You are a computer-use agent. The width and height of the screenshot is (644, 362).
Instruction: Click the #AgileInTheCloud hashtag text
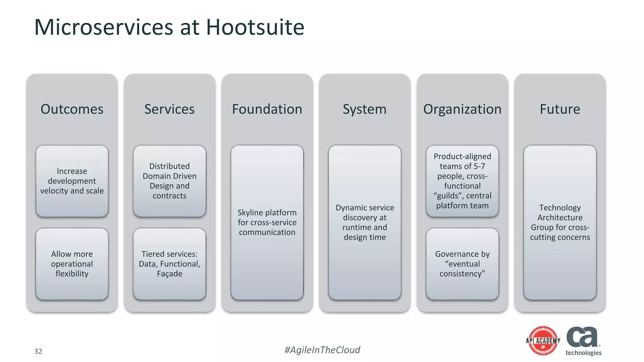[x=322, y=350]
